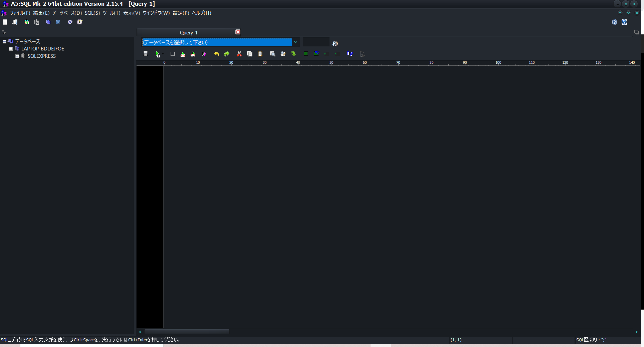Click the green lines with blue arrow icon
The height and width of the screenshot is (347, 644).
pos(316,53)
